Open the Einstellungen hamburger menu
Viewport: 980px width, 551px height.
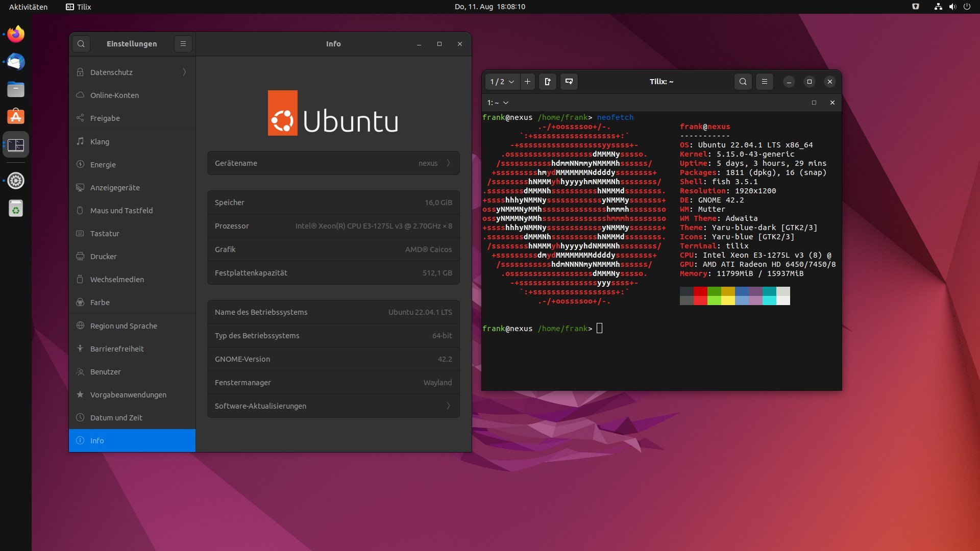tap(183, 44)
